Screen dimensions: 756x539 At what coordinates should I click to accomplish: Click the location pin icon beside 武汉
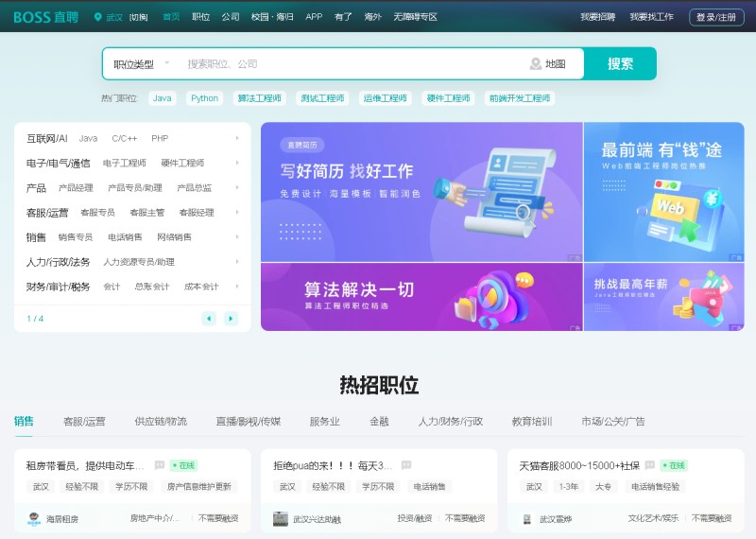tap(98, 17)
